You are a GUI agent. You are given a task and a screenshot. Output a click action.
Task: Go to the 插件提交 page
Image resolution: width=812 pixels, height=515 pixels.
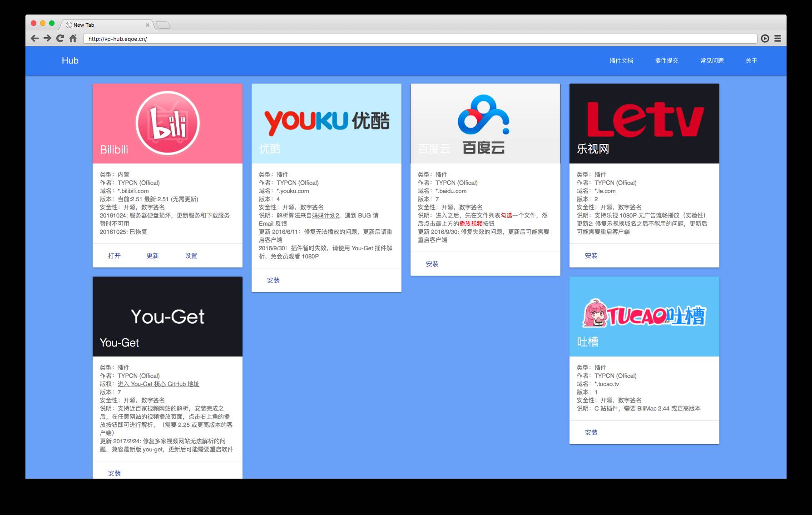(666, 61)
